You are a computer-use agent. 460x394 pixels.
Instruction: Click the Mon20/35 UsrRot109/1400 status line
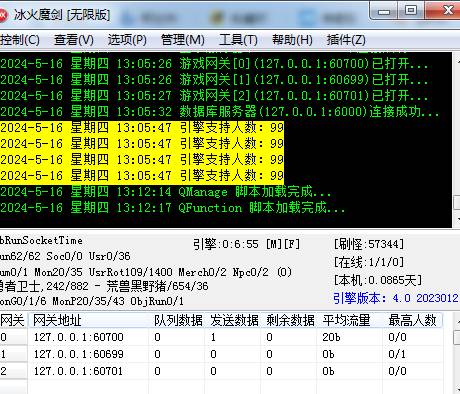(146, 272)
